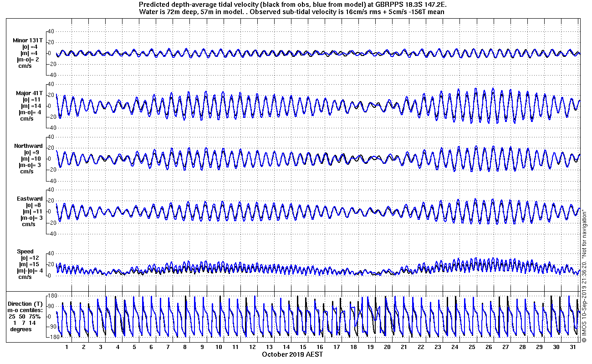The height and width of the screenshot is (364, 592).
Task: Click the 'October 2019 AEST' axis title
Action: [292, 354]
